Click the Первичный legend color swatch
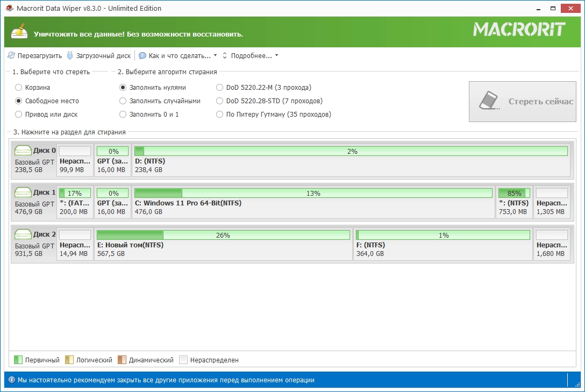 pos(18,360)
